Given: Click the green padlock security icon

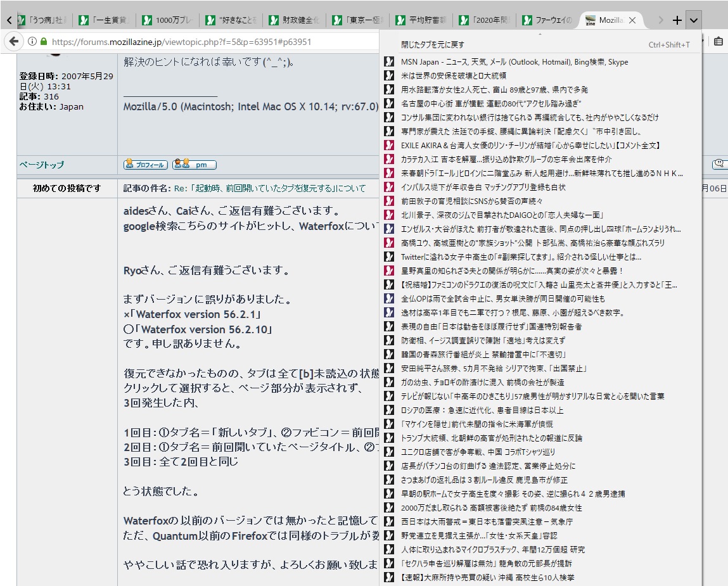Looking at the screenshot, I should (43, 42).
